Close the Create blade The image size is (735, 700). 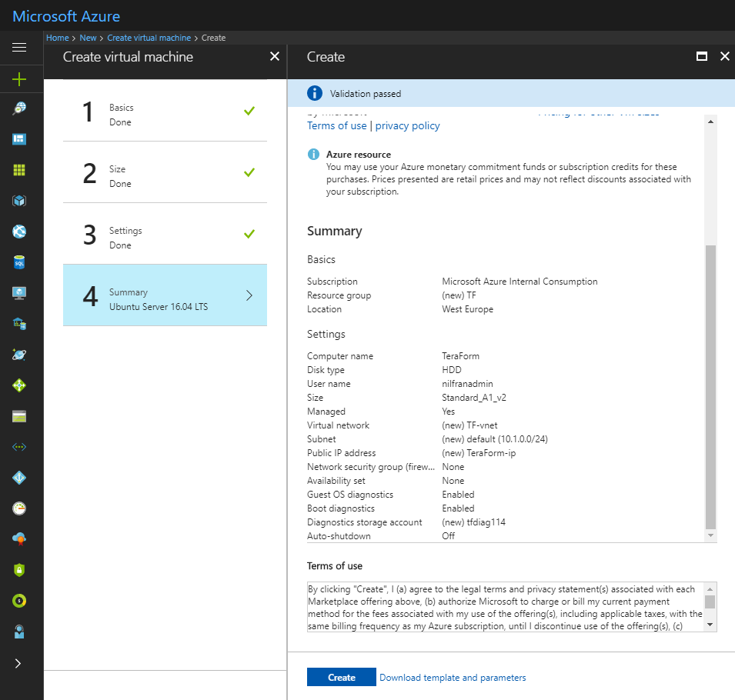point(725,57)
